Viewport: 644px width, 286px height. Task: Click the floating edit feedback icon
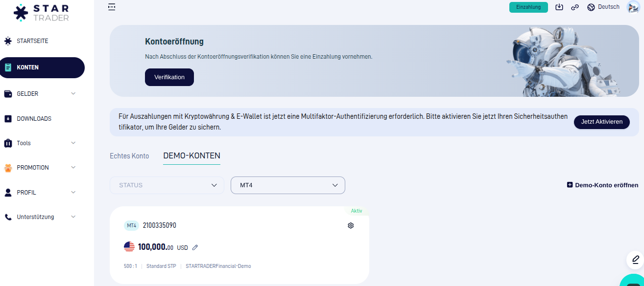(635, 260)
